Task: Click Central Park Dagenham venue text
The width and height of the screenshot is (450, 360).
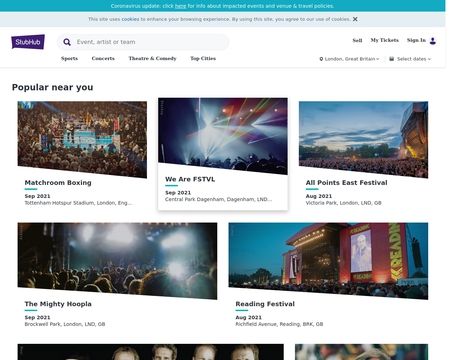Action: tap(219, 199)
